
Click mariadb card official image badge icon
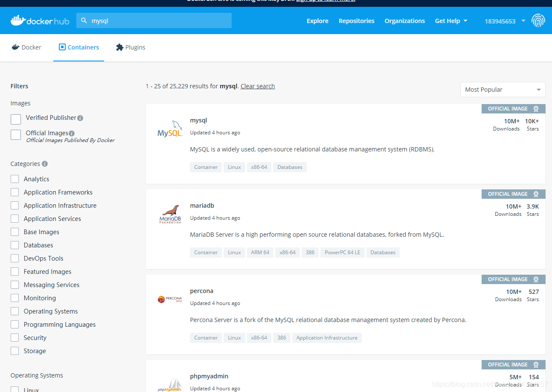coord(536,194)
